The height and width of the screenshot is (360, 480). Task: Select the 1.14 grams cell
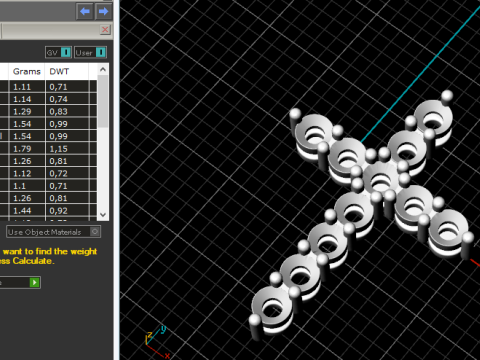(x=27, y=99)
